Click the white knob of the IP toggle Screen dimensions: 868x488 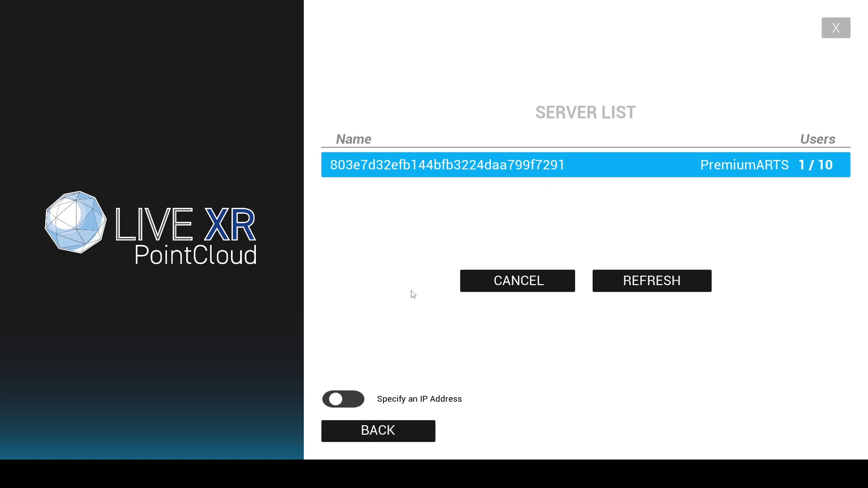click(335, 399)
